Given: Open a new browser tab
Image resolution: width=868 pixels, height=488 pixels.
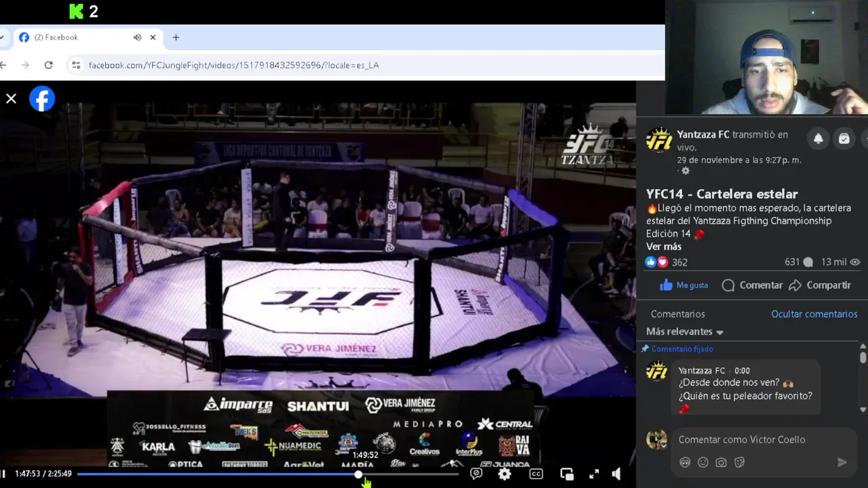Looking at the screenshot, I should 176,37.
